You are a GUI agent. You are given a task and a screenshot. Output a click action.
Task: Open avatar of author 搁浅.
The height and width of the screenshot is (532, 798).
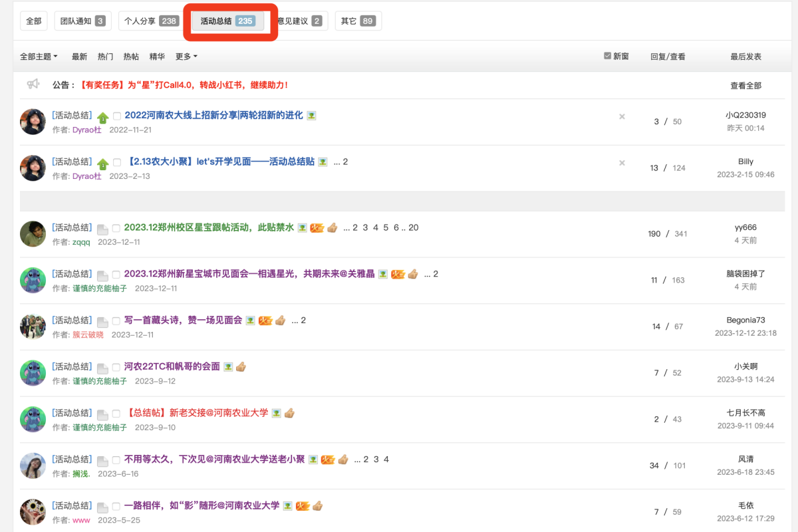pyautogui.click(x=33, y=466)
